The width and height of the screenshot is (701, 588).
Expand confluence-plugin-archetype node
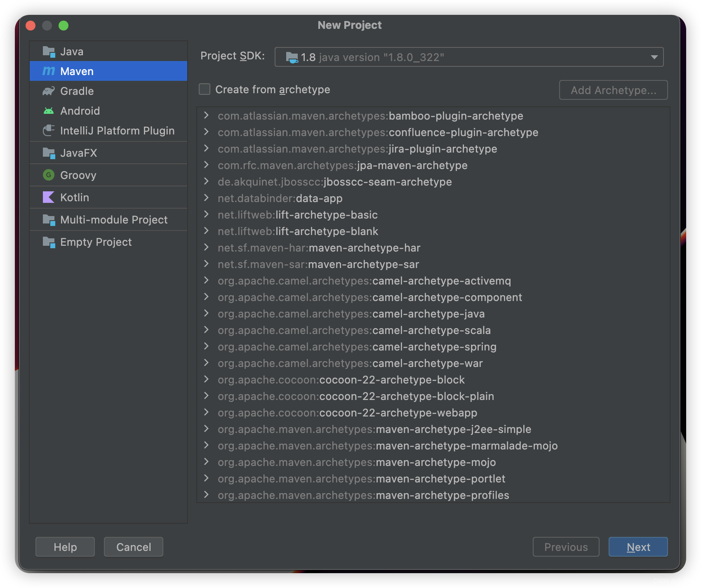coord(206,132)
